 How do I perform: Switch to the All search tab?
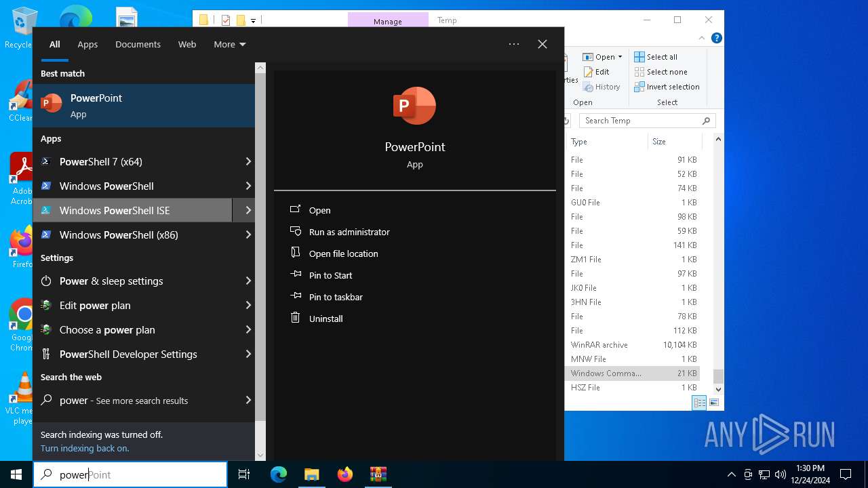click(55, 44)
